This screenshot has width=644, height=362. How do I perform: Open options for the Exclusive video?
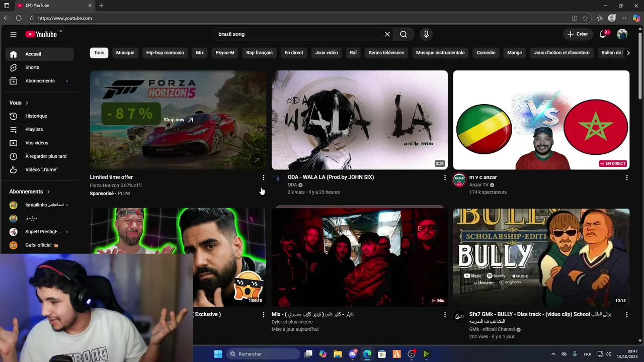pyautogui.click(x=263, y=315)
